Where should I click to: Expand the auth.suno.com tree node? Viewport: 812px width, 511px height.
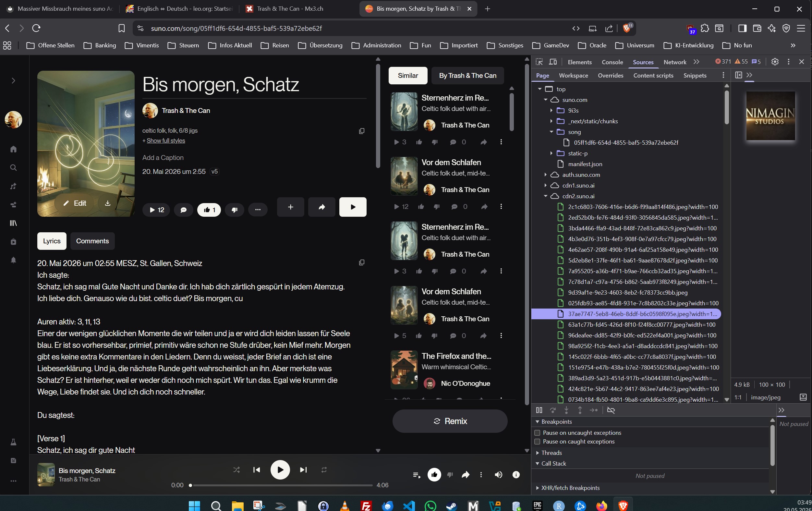coord(545,175)
